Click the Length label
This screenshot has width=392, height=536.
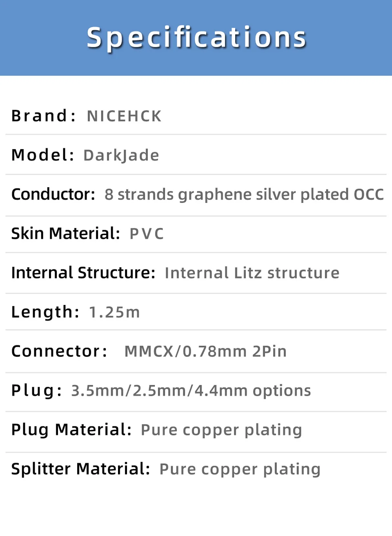point(45,312)
